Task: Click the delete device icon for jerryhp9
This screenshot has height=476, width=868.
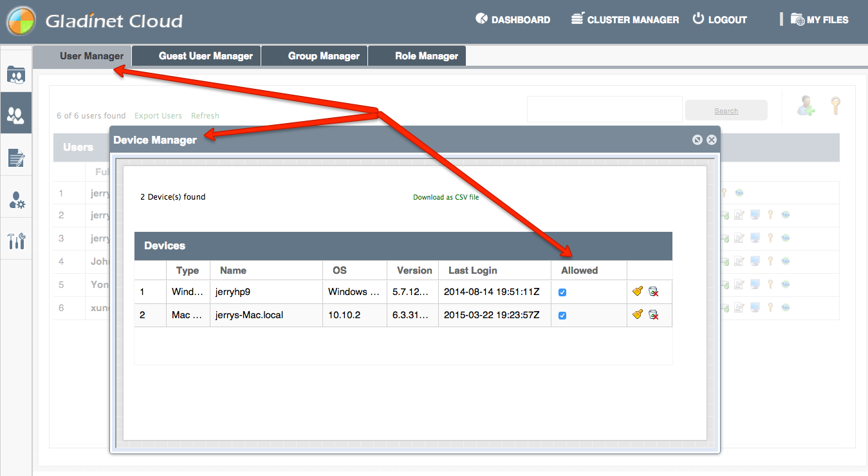Action: click(x=653, y=292)
